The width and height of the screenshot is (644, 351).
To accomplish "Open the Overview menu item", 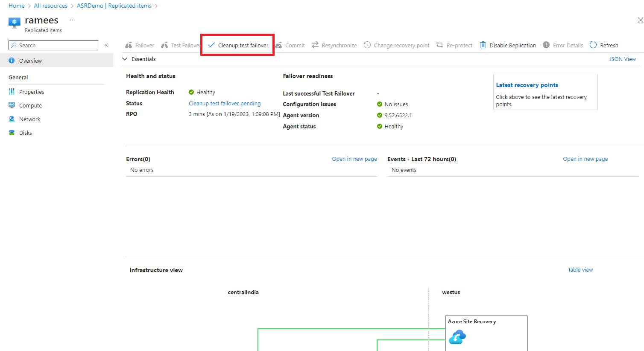I will click(56, 61).
